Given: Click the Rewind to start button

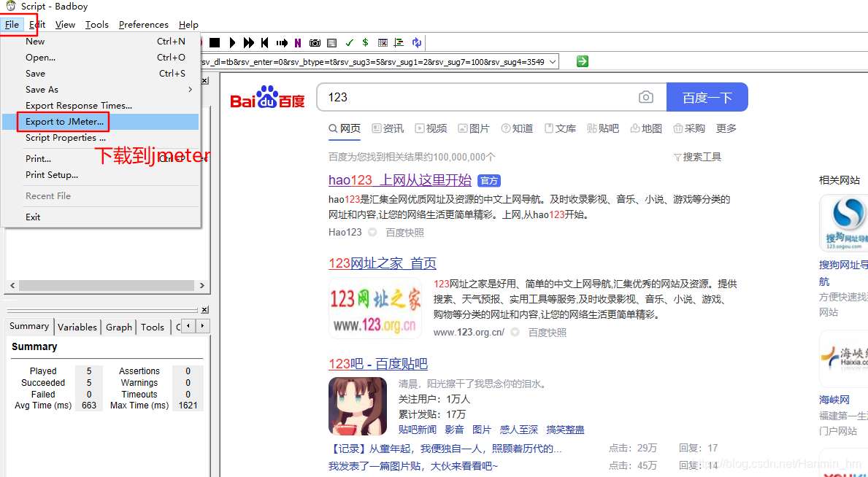Looking at the screenshot, I should (264, 42).
